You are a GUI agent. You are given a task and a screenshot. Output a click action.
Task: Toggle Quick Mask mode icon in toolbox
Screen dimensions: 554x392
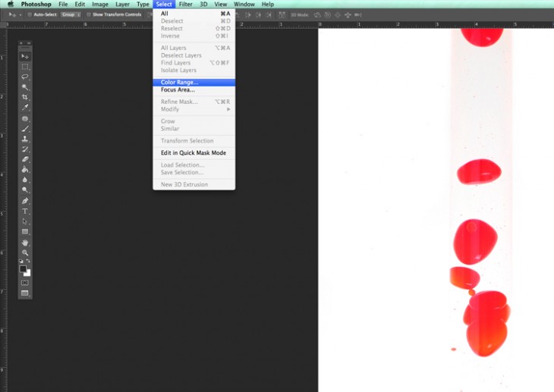tap(25, 283)
